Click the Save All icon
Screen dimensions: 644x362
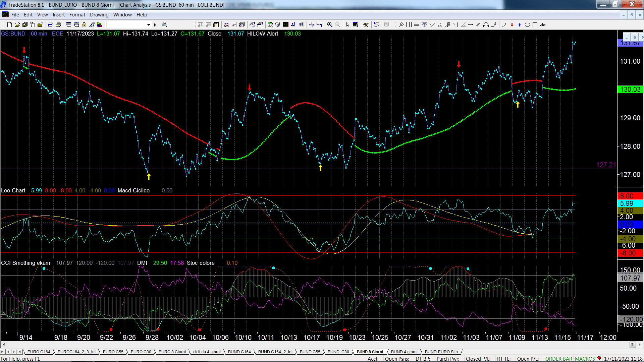(25, 25)
